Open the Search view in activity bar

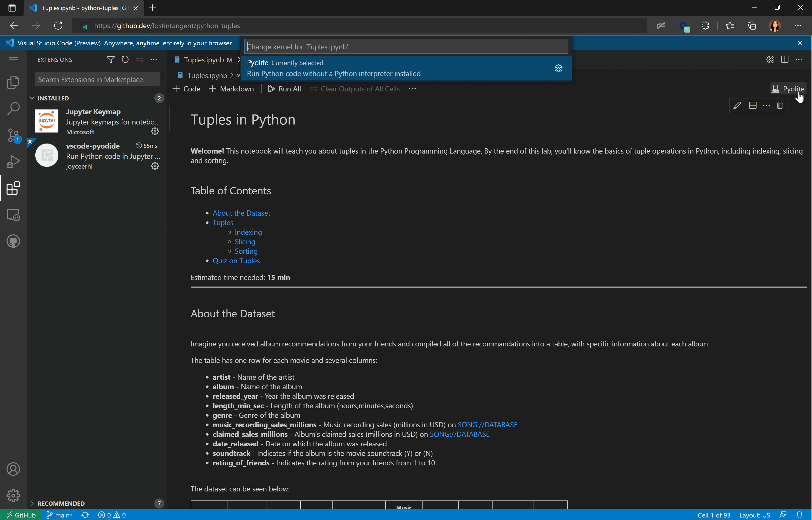coord(13,108)
